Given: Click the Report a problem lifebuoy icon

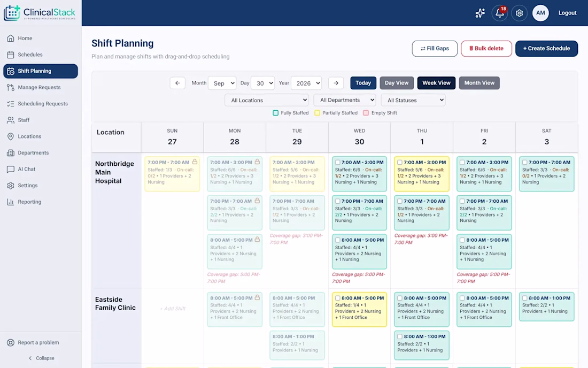Looking at the screenshot, I should click(11, 342).
